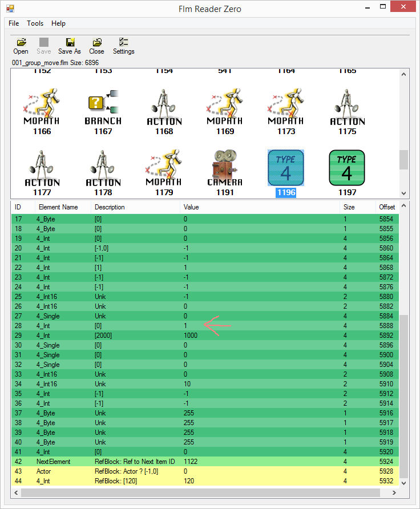This screenshot has width=420, height=509.
Task: Select row 36 4_Int at offset 5914
Action: 205,403
